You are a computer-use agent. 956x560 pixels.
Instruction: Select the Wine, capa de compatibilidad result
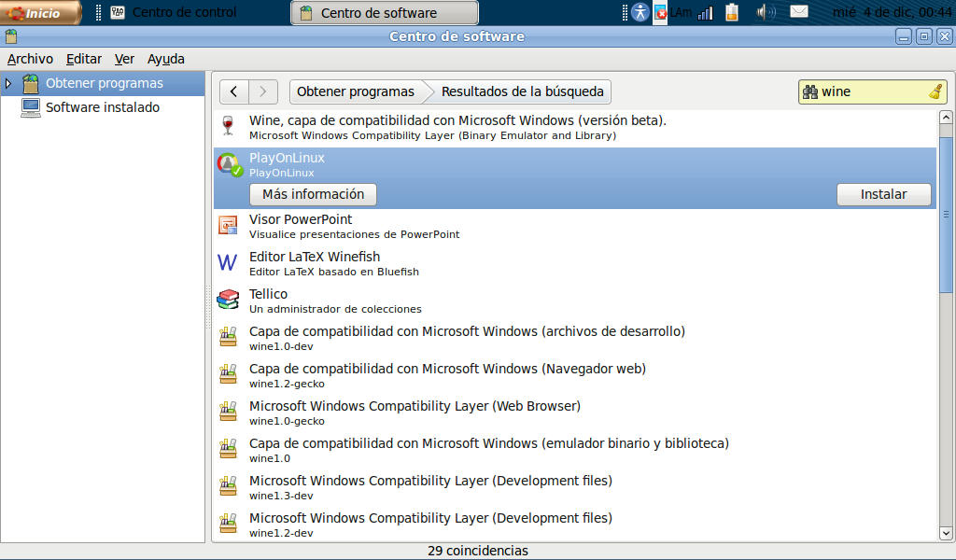click(575, 128)
